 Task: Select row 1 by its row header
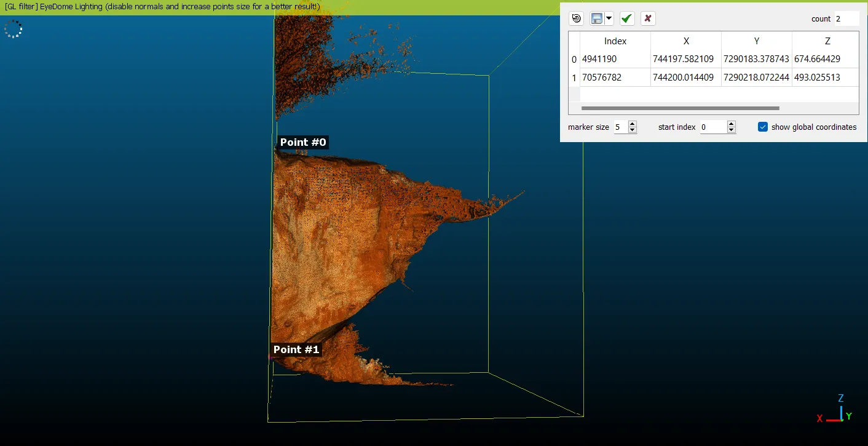pyautogui.click(x=574, y=78)
